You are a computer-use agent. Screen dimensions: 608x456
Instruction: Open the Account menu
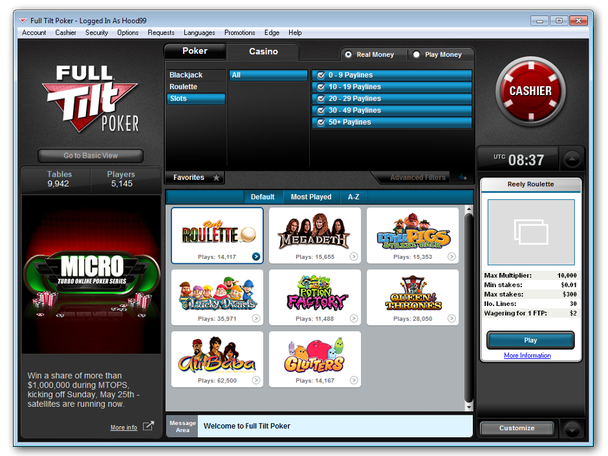coord(34,33)
